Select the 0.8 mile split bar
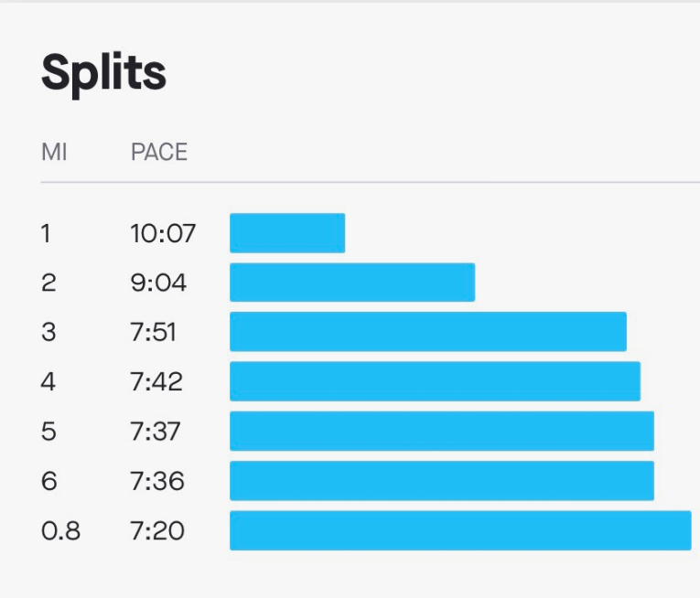Viewport: 700px width, 598px height. click(x=460, y=530)
